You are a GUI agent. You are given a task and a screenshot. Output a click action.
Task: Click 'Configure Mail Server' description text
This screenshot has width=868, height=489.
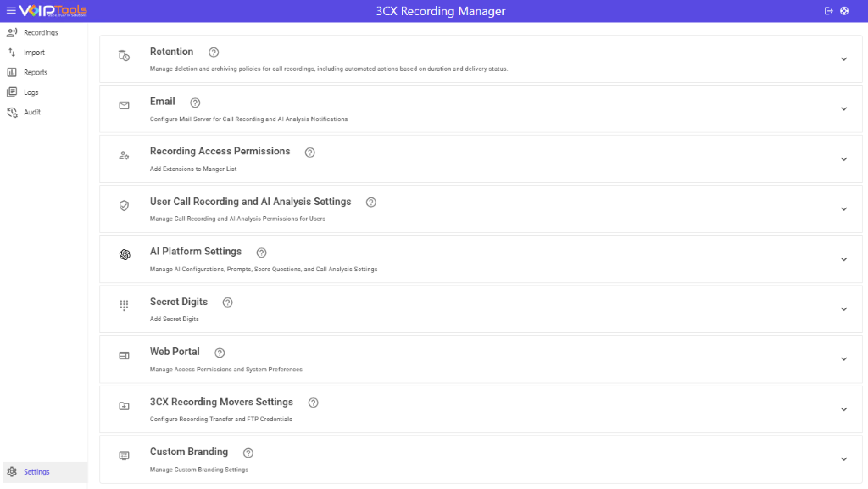pyautogui.click(x=248, y=119)
